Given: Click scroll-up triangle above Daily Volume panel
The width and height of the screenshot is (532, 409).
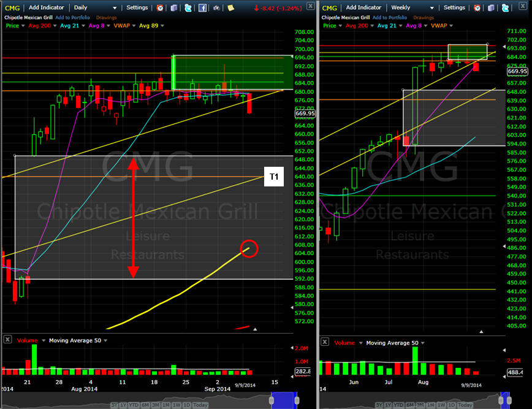Looking at the screenshot, I should [x=255, y=329].
